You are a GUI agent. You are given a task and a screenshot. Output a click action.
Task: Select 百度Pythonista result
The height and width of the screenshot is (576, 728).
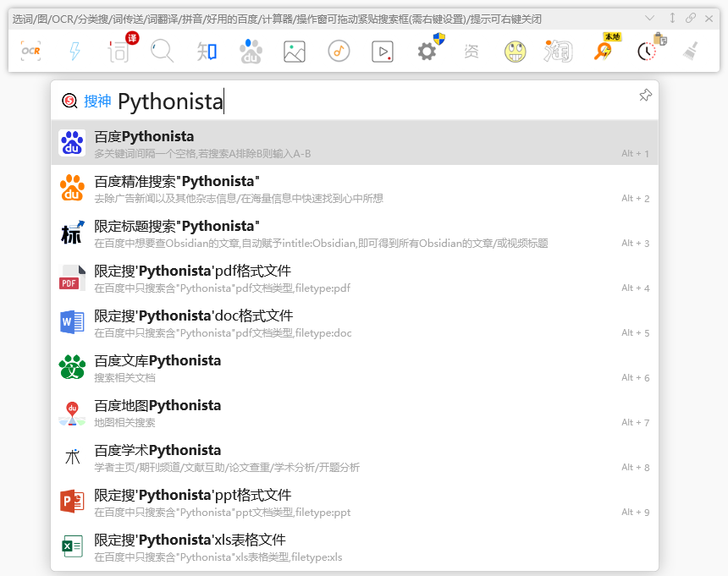[355, 143]
